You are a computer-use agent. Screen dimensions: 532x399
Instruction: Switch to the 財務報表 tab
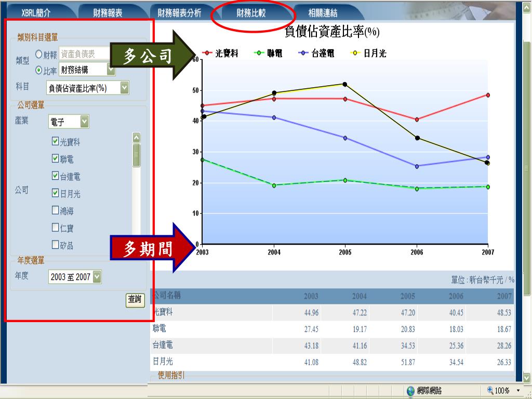[108, 13]
